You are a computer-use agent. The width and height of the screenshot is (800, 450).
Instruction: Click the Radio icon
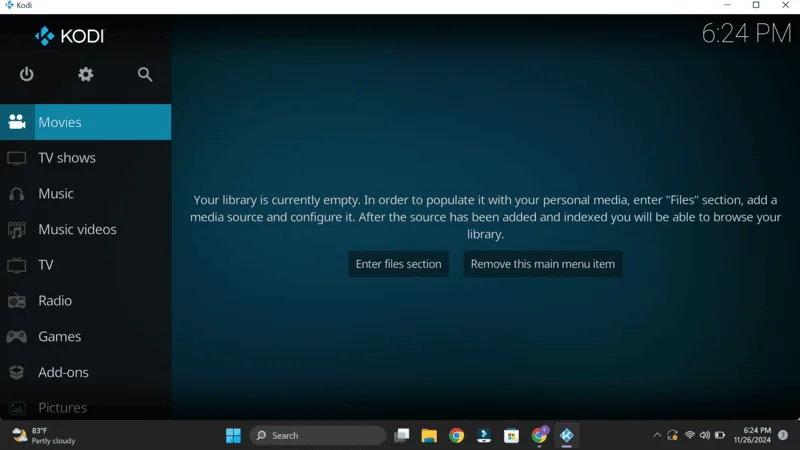[x=17, y=301]
